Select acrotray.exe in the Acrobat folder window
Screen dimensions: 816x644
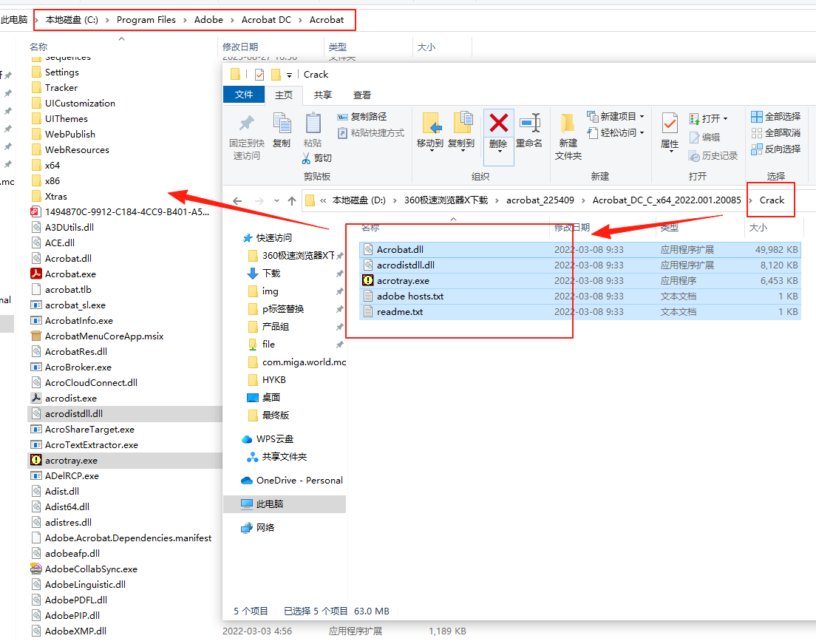(125, 460)
